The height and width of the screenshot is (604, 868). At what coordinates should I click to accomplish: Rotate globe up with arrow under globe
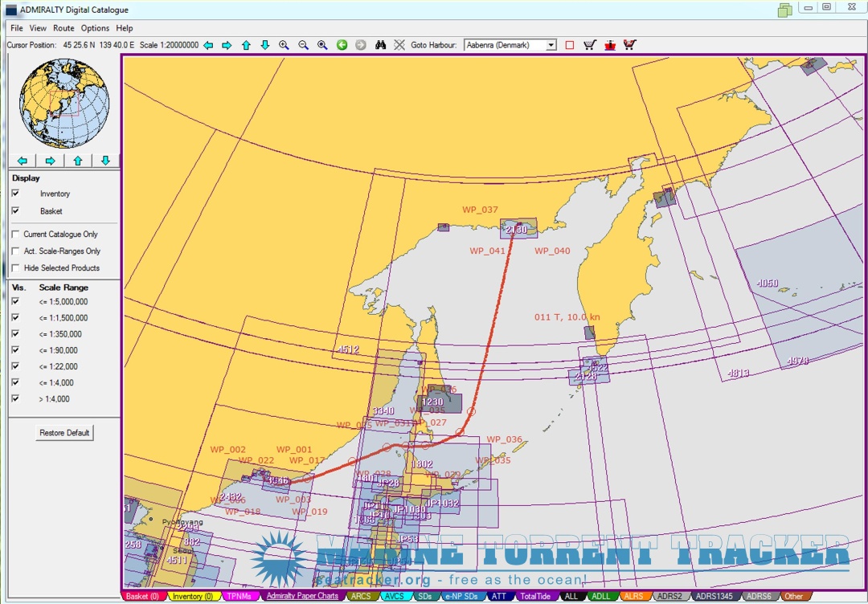click(x=78, y=161)
